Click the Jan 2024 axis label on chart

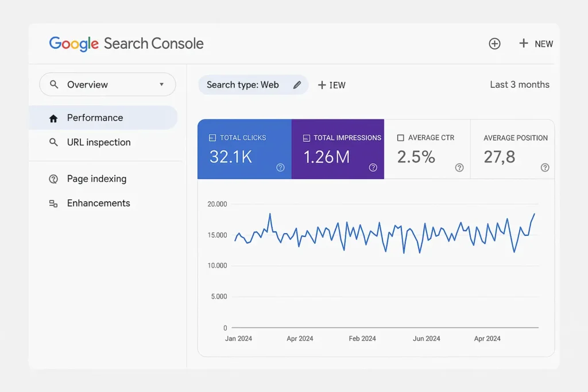(x=238, y=339)
